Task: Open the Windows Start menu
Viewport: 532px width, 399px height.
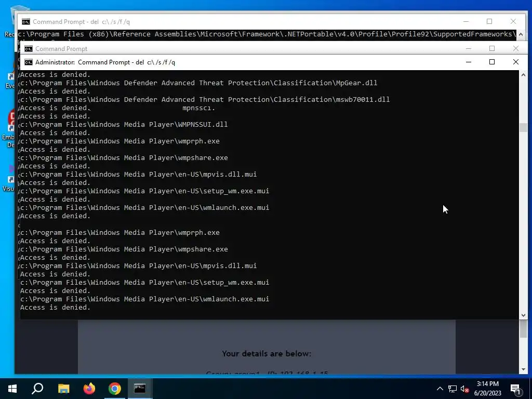Action: click(x=12, y=389)
